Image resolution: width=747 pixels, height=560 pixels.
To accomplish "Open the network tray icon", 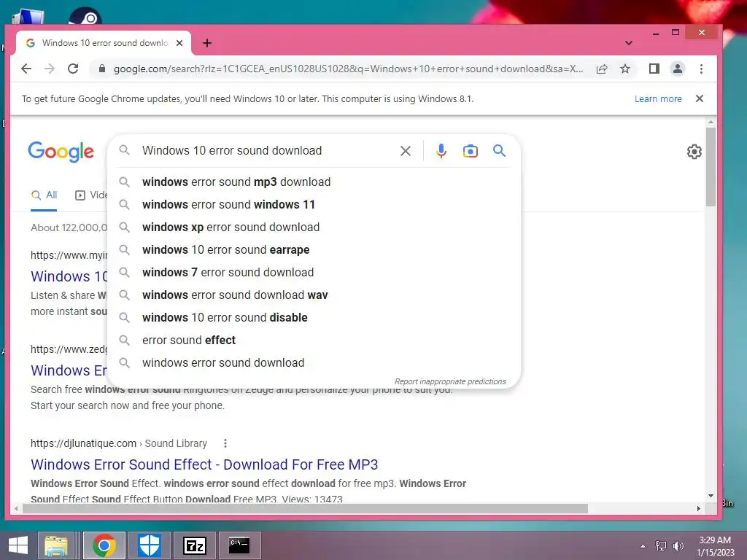I will (661, 546).
